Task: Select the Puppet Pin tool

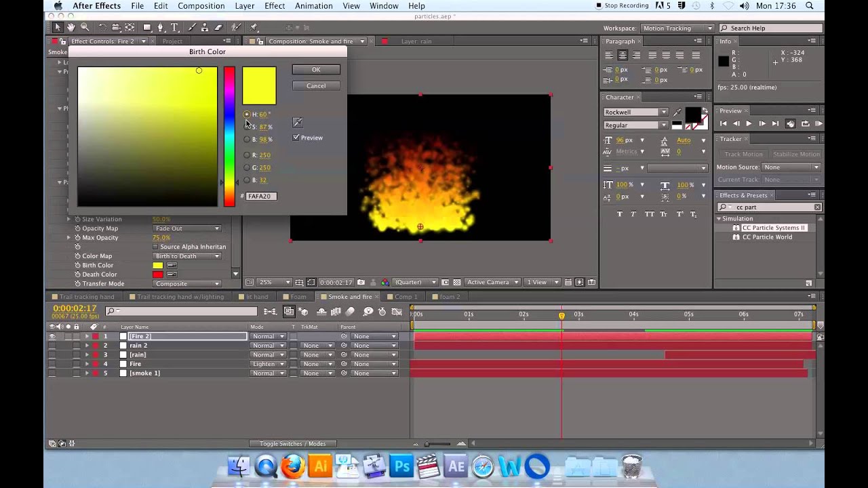Action: (x=254, y=28)
